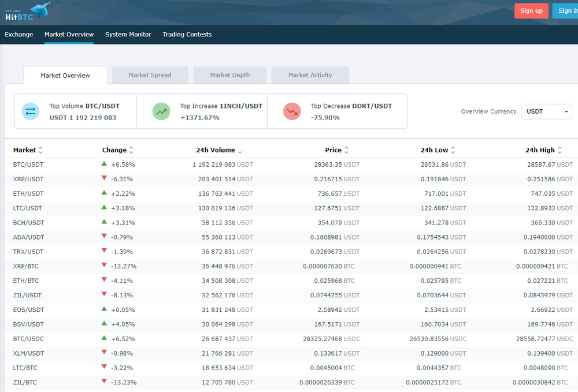This screenshot has width=578, height=392.
Task: Click the 28325.27468 USDC price cell
Action: point(331,339)
